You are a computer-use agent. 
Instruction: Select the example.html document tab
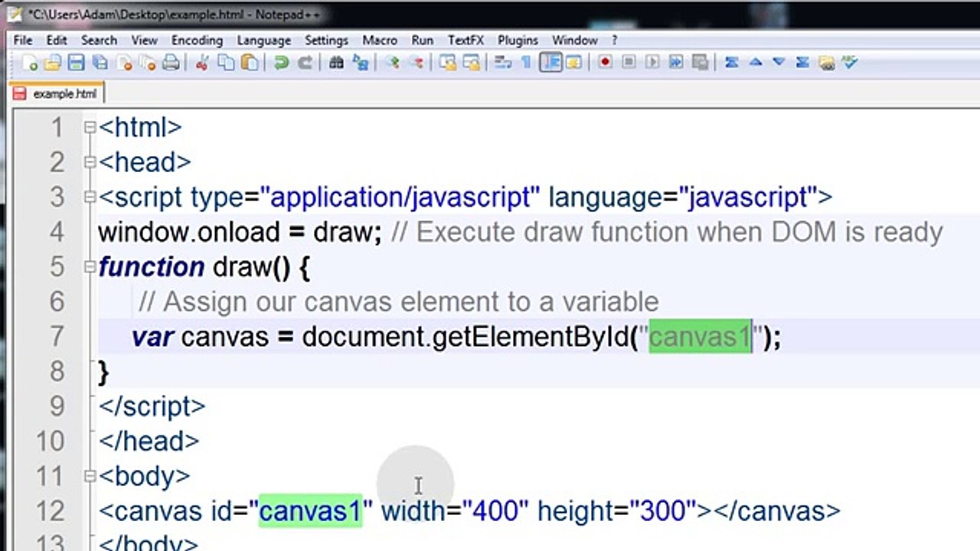pos(57,93)
